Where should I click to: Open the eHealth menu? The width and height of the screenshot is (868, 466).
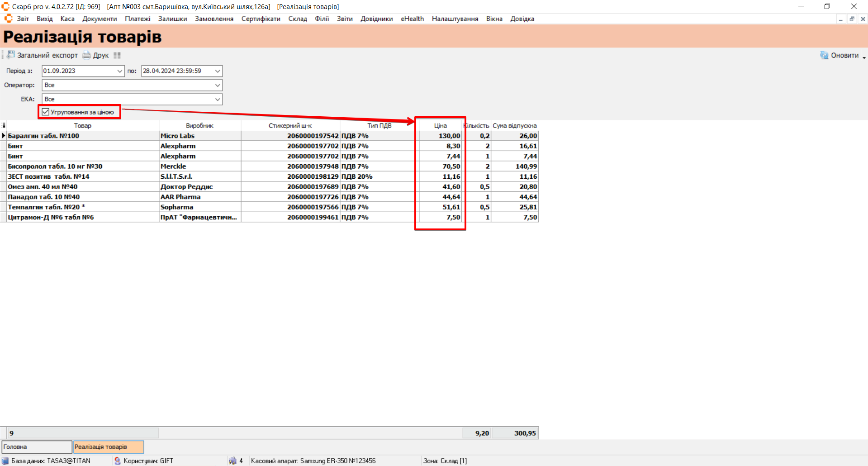pos(412,19)
